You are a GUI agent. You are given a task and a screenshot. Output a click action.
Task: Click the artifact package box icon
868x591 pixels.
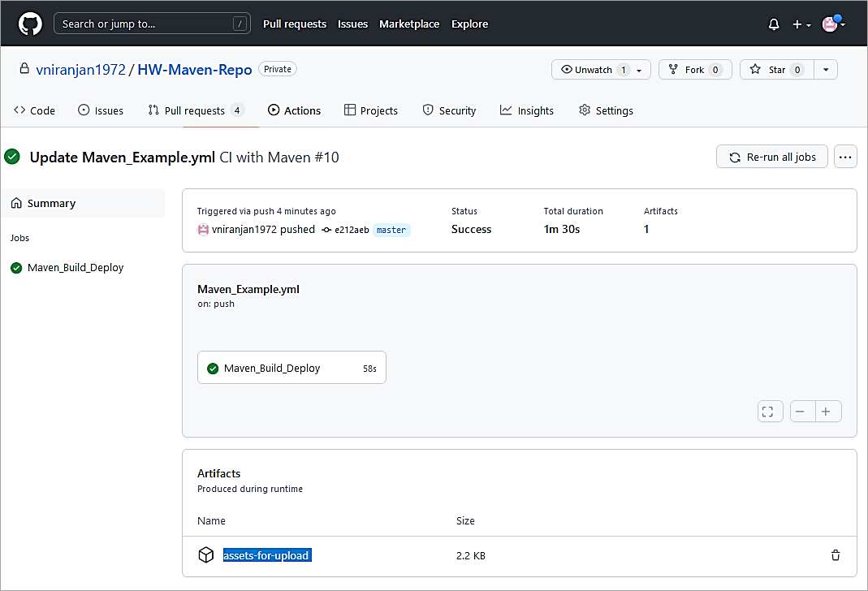coord(206,555)
